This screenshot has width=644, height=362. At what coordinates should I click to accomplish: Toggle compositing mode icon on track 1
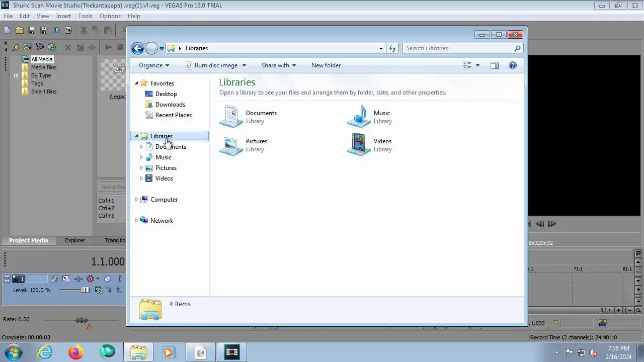99,290
